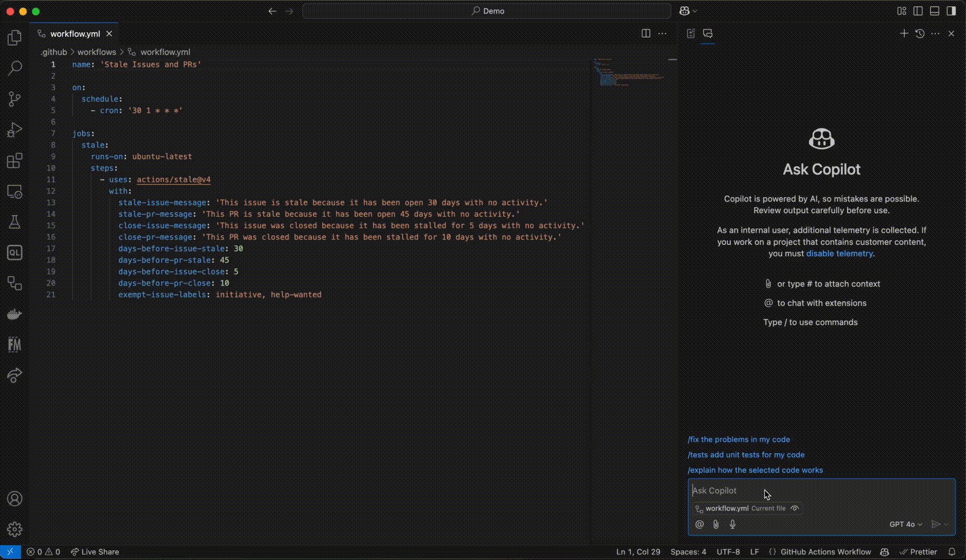Run /explain how the selected code works
Image resolution: width=966 pixels, height=560 pixels.
755,470
